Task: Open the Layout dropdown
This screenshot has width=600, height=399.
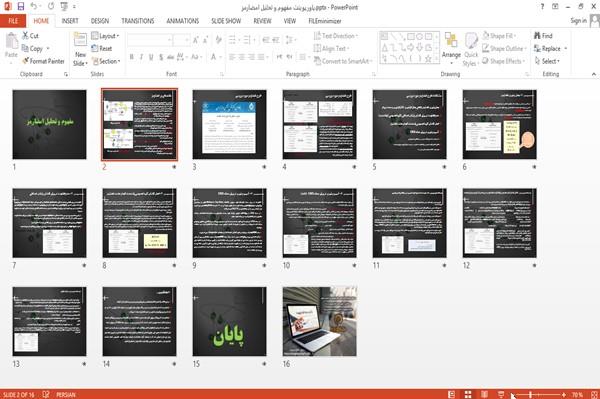Action: [106, 36]
